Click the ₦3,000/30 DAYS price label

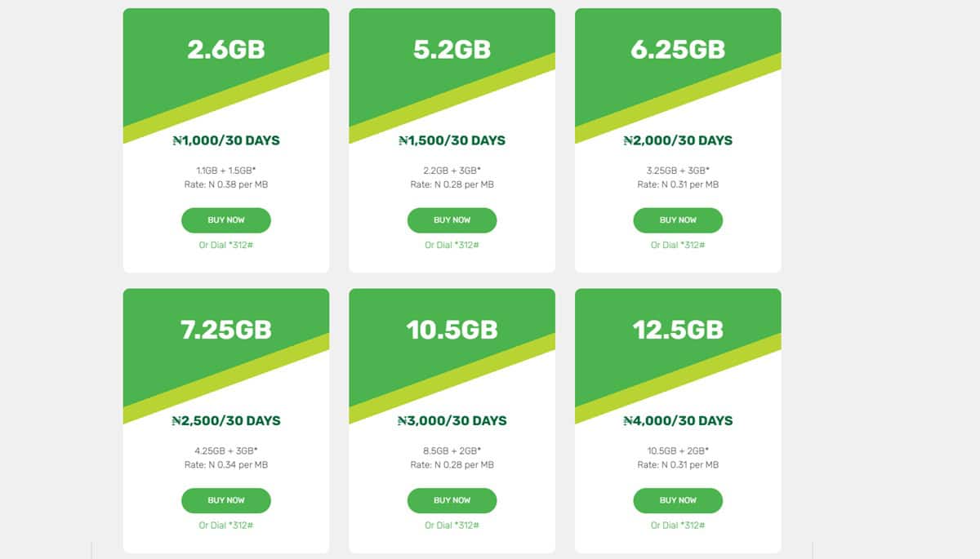pyautogui.click(x=452, y=421)
